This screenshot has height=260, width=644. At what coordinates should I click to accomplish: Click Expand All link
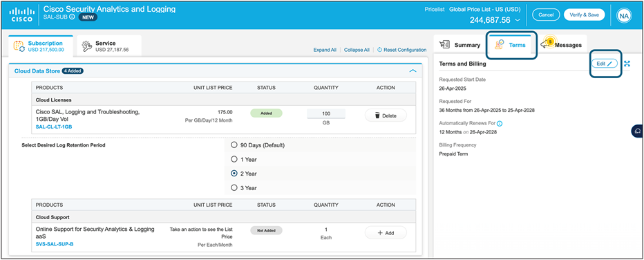pos(325,50)
